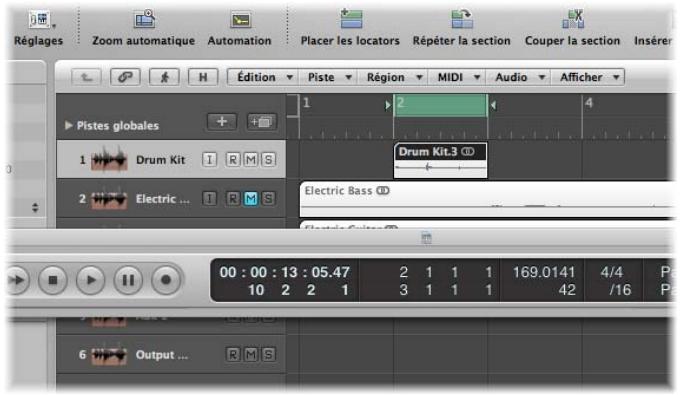Click the add track plus button
682x395 pixels.
[x=222, y=121]
